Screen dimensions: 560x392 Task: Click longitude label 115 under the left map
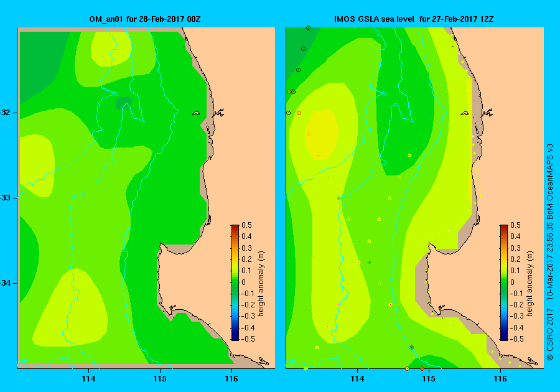160,379
